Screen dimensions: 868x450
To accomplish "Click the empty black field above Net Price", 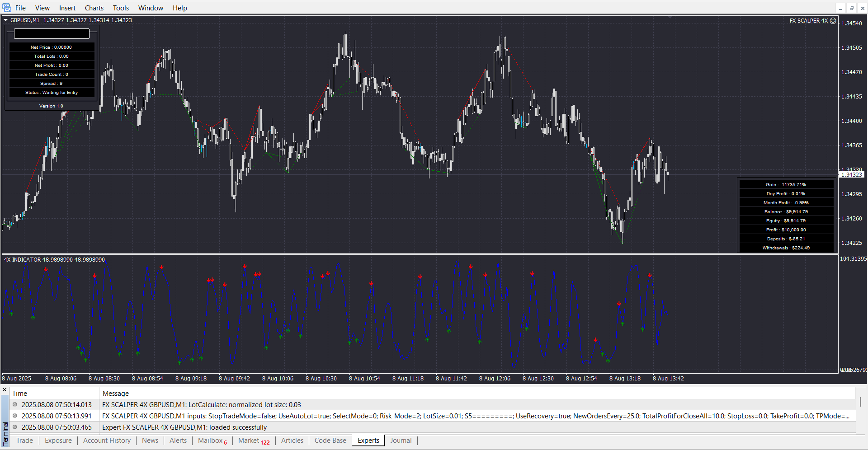I will (x=52, y=34).
